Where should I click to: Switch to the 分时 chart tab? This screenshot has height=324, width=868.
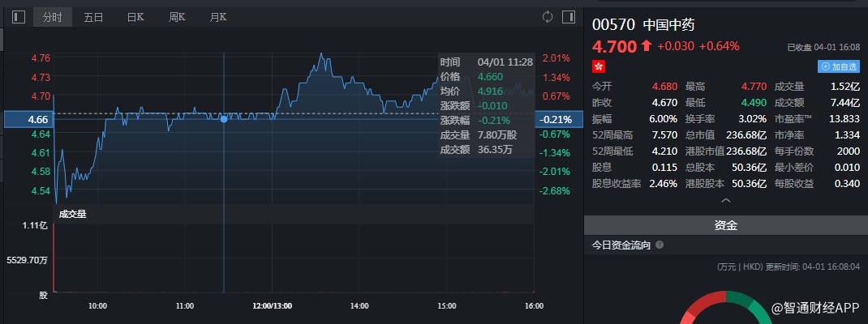[x=54, y=17]
